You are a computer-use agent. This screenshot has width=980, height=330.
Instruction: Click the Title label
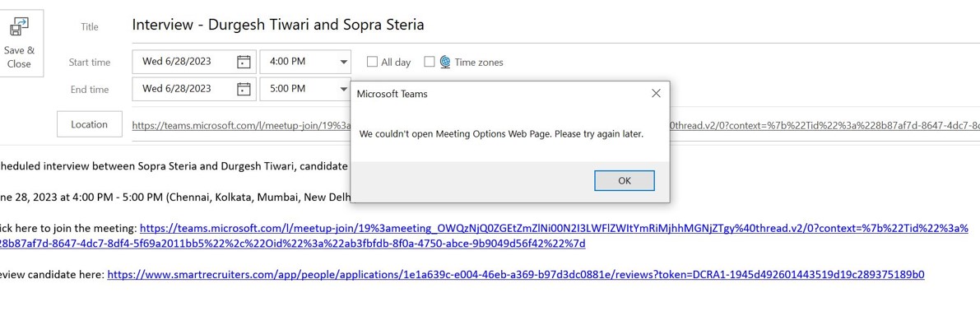[90, 27]
